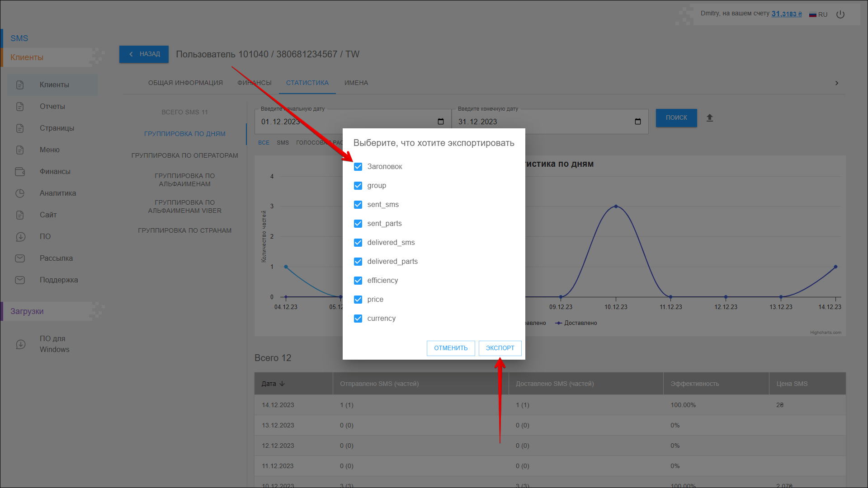This screenshot has width=868, height=488.
Task: Expand tabs with right chevron arrow
Action: point(837,83)
